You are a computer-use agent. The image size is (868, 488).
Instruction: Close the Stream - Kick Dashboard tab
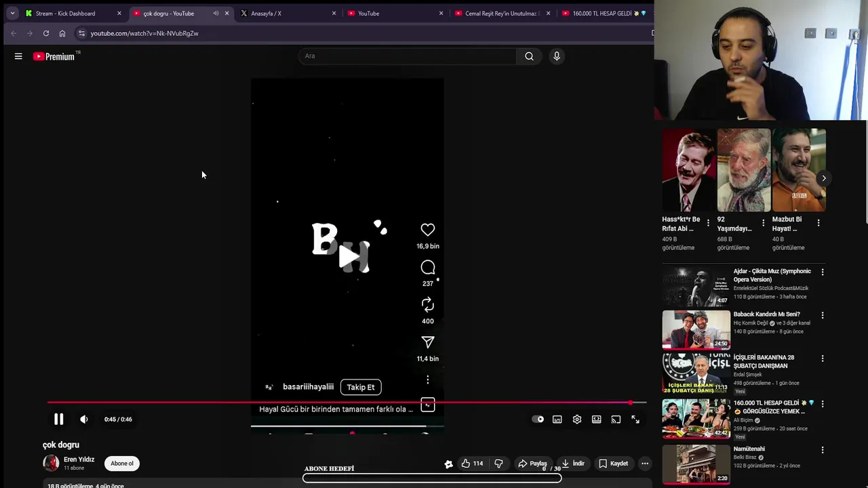click(x=119, y=14)
